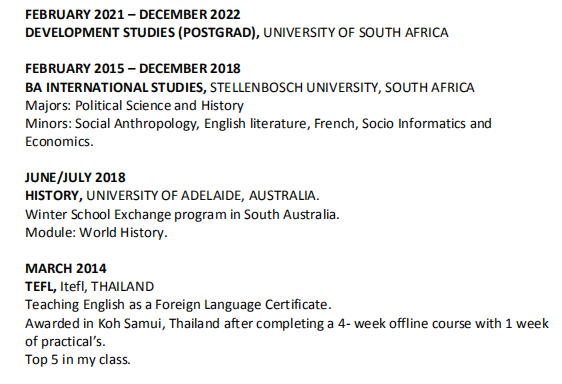
Task: Click 'Teaching English as a Foreign Language Certificate.' line
Action: coord(178,305)
